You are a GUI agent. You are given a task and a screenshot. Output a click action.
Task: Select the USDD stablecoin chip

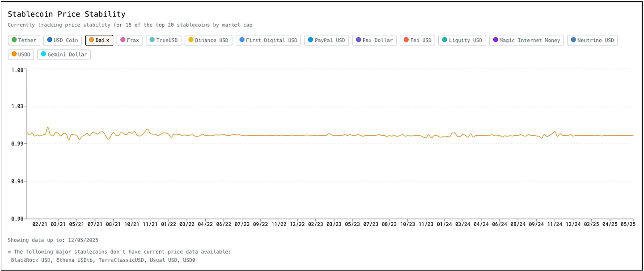point(21,54)
